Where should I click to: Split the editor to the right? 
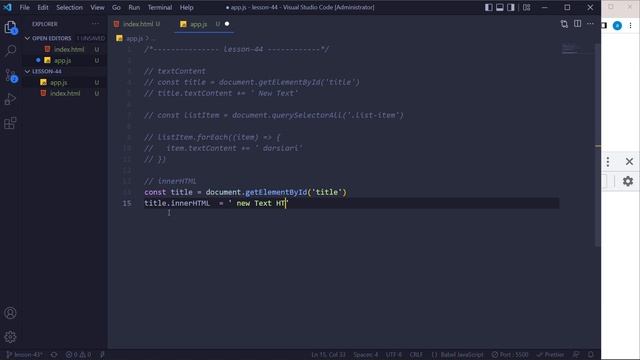(578, 24)
